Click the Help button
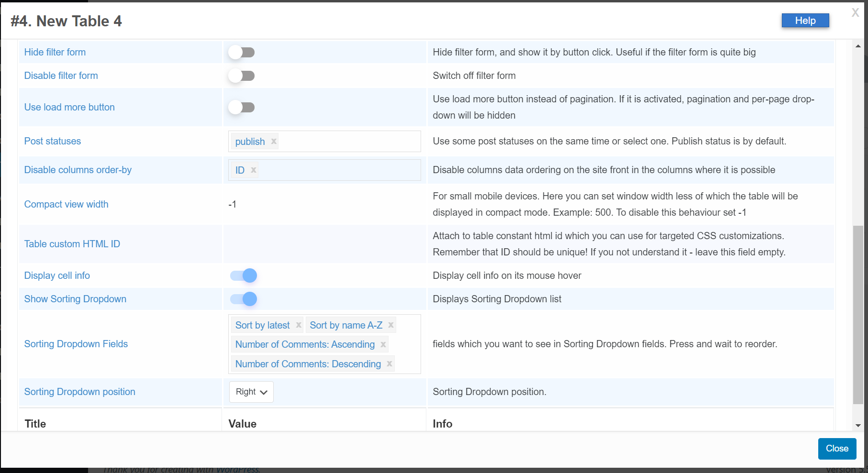Screen dimensions: 868x473 (805, 21)
